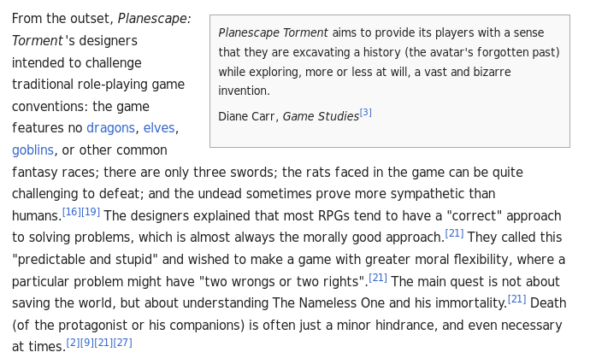The width and height of the screenshot is (590, 364).
Task: Open reference [2] after at times
Action: pos(73,343)
